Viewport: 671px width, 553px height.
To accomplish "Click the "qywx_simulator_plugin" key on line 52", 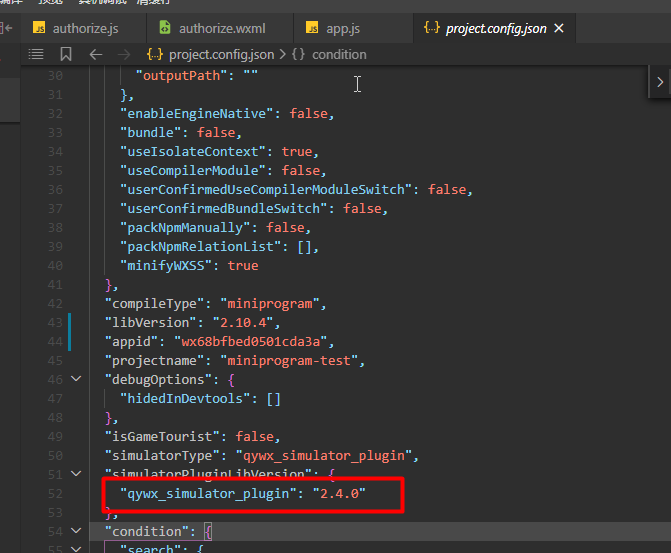I will click(x=208, y=493).
